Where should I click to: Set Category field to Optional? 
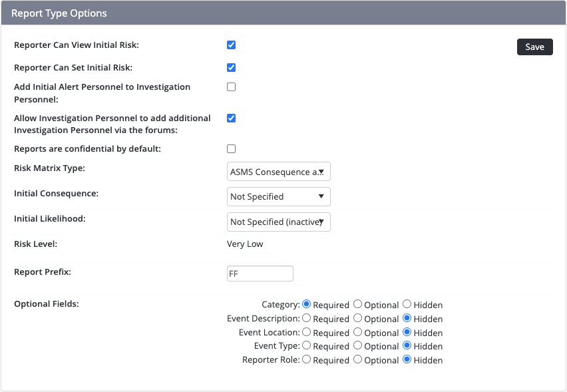pyautogui.click(x=359, y=305)
